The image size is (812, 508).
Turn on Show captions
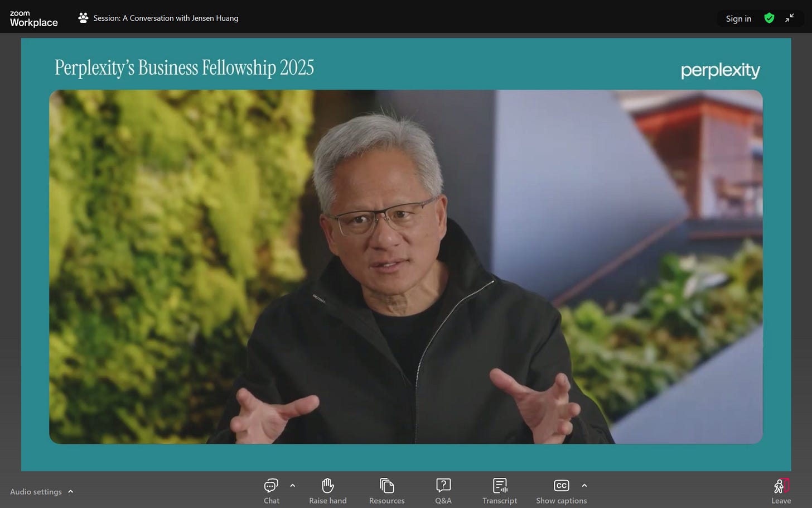[x=561, y=491]
